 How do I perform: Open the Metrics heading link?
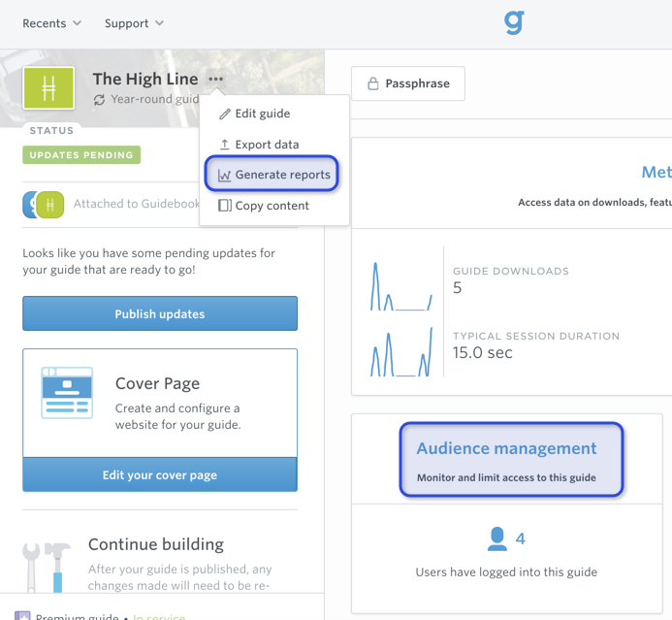tap(656, 172)
